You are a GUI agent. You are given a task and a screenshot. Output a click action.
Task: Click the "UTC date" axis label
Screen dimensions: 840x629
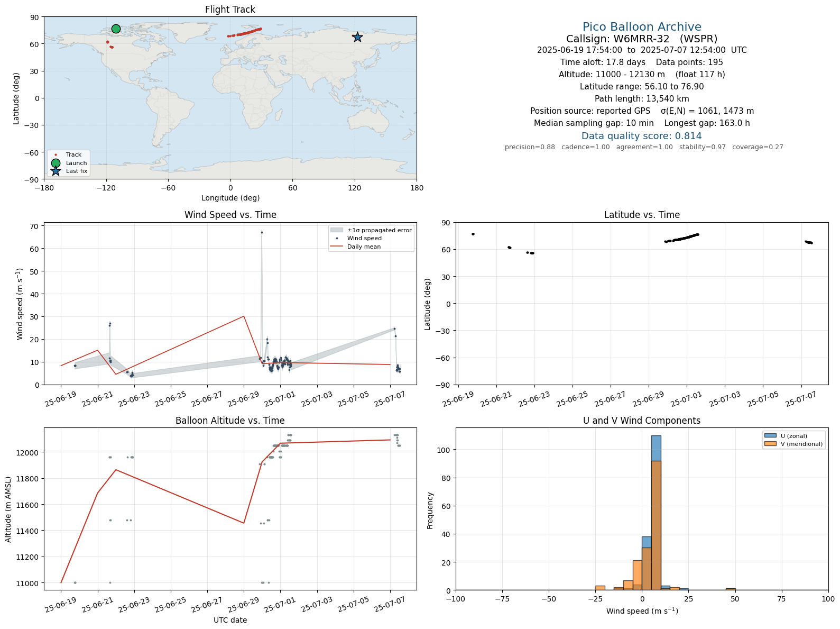point(230,620)
